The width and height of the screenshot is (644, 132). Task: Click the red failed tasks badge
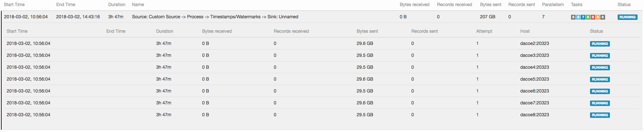pyautogui.click(x=593, y=17)
